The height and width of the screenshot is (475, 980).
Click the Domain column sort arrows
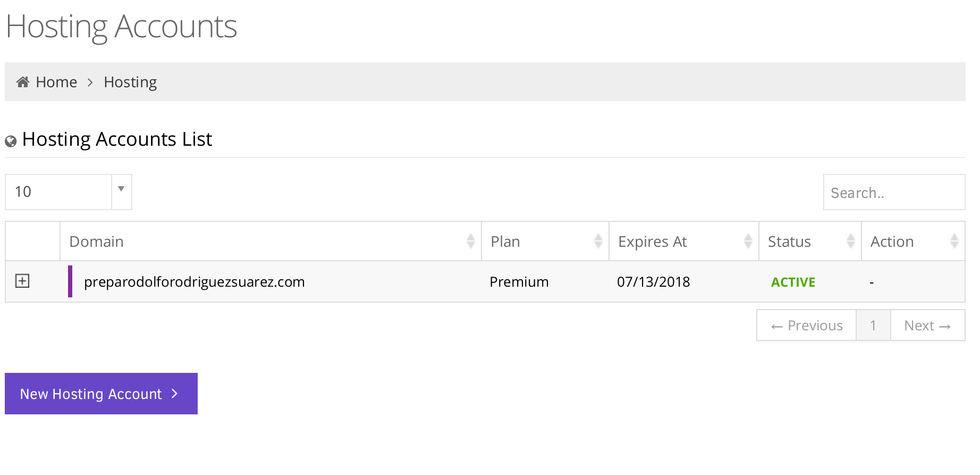point(470,241)
